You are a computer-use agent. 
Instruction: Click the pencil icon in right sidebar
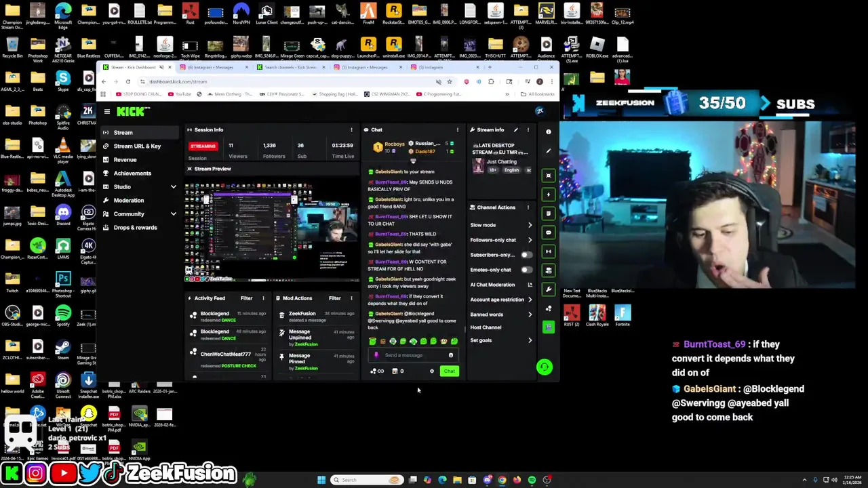click(549, 150)
